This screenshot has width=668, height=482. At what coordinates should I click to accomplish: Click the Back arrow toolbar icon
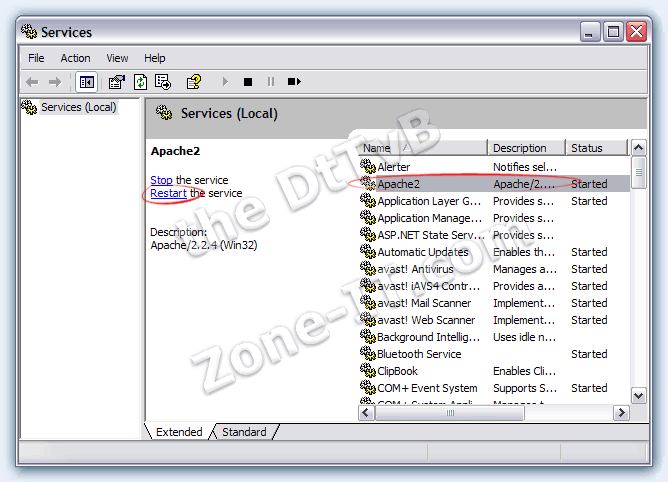point(32,82)
